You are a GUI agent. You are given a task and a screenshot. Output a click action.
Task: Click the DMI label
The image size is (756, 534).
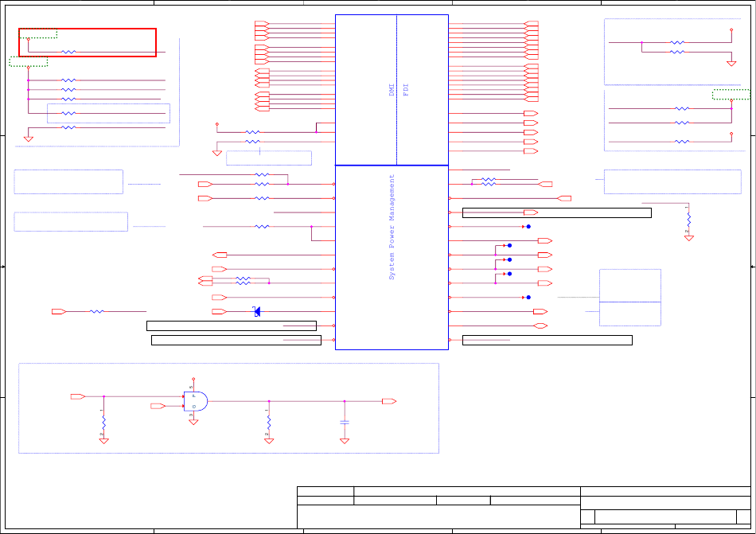coord(392,90)
